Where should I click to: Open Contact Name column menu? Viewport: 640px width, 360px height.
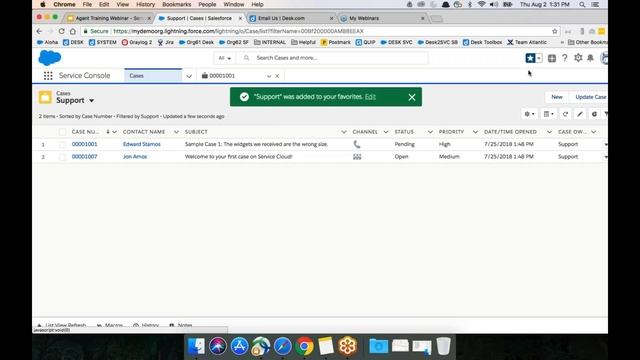click(x=176, y=132)
